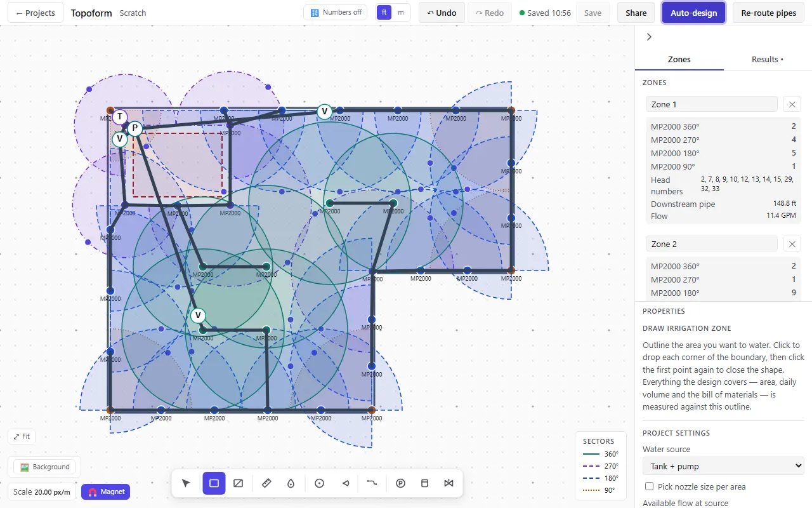Edit the Zone 1 name field
Viewport: 812px width, 508px height.
tap(712, 104)
